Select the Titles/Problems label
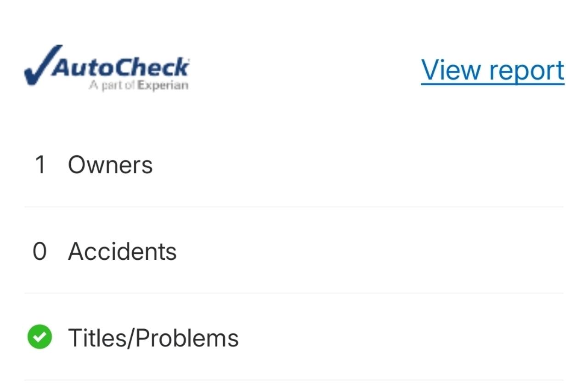Viewport: 588px width, 383px height. [153, 338]
